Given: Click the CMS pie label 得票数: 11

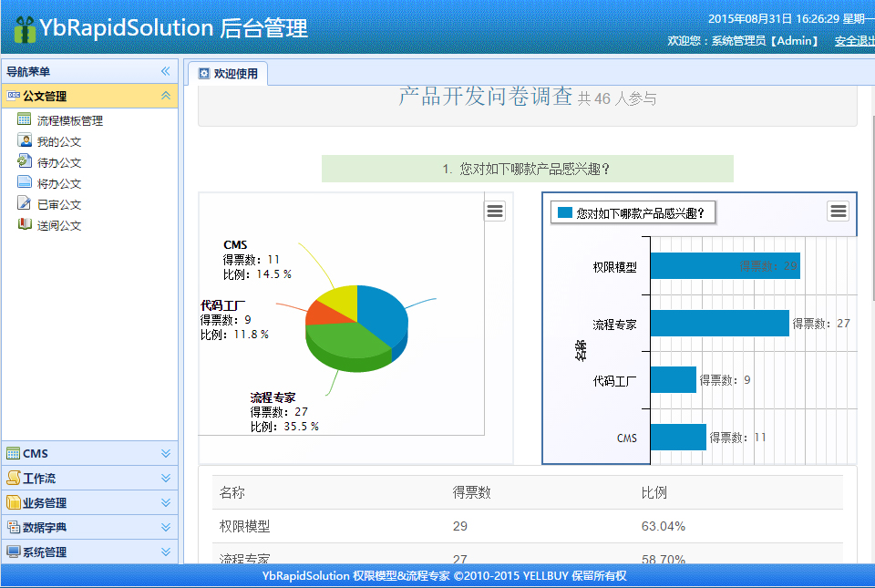Looking at the screenshot, I should (x=252, y=260).
